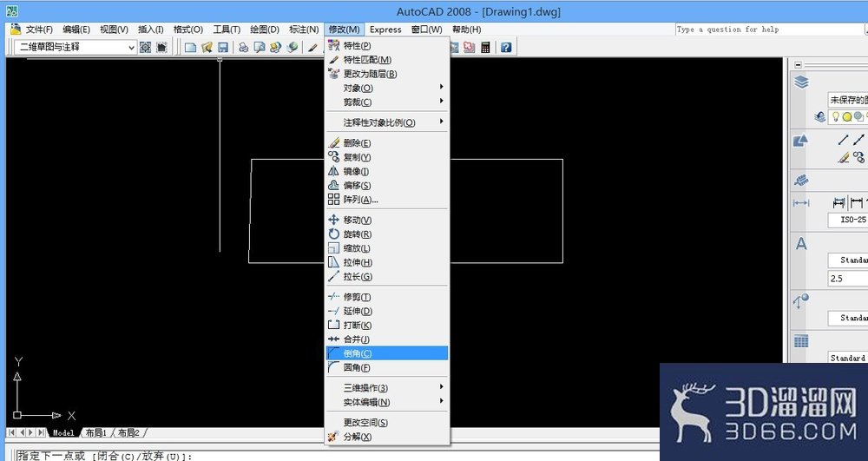868x461 pixels.
Task: Open the 插入(I) menu
Action: (x=150, y=30)
